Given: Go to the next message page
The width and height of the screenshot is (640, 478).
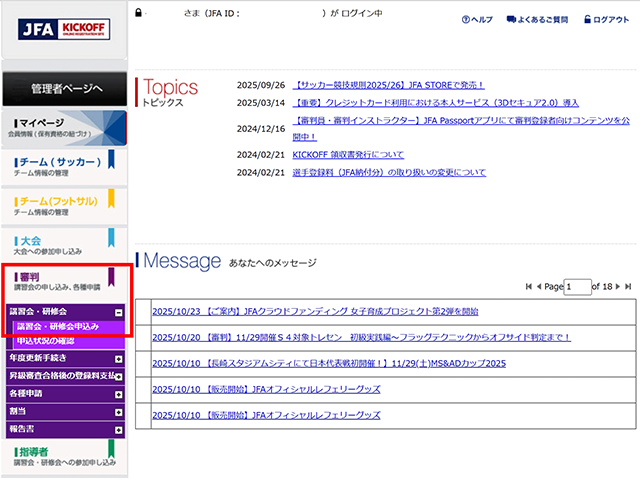Looking at the screenshot, I should click(x=617, y=287).
